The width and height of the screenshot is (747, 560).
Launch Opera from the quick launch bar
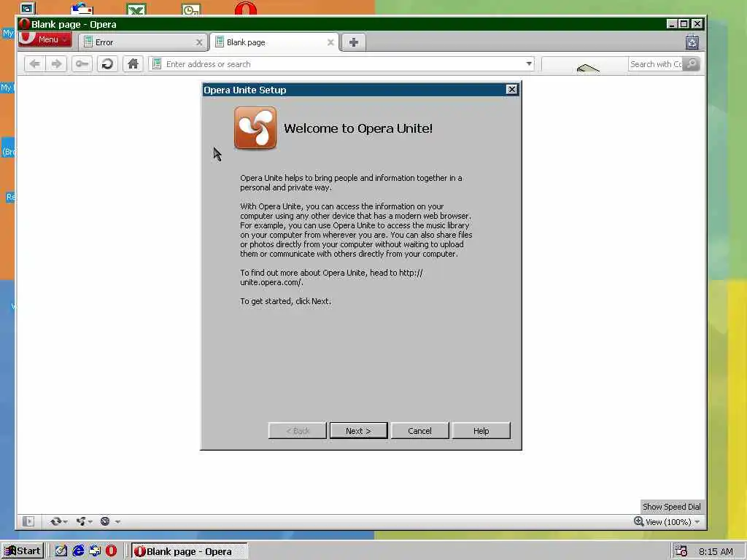tap(111, 551)
